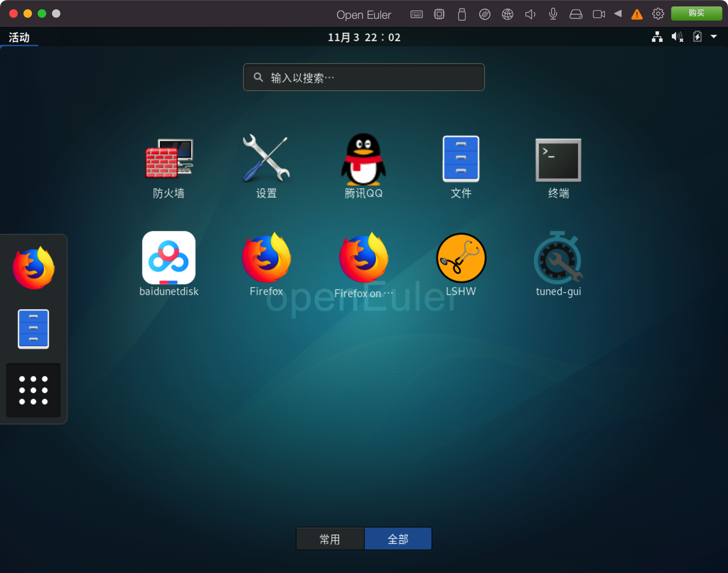Select the 全部 all apps tab
Viewport: 728px width, 573px height.
(398, 539)
